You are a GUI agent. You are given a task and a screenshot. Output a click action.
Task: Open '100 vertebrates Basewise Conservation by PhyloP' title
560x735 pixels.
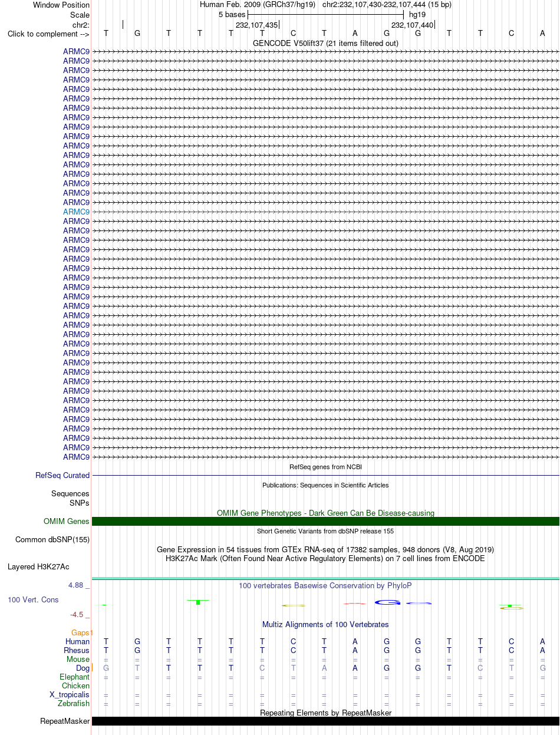coord(325,585)
